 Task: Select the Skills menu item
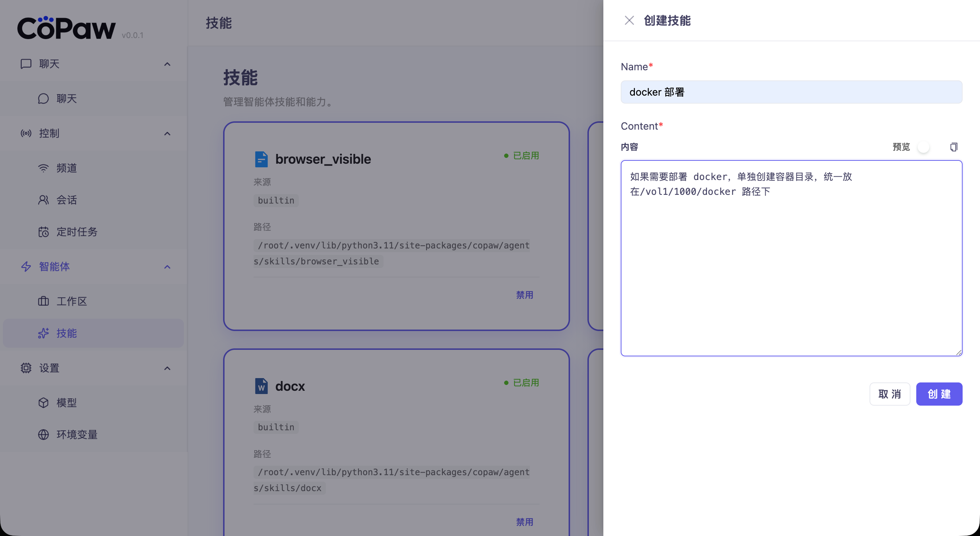click(x=67, y=333)
